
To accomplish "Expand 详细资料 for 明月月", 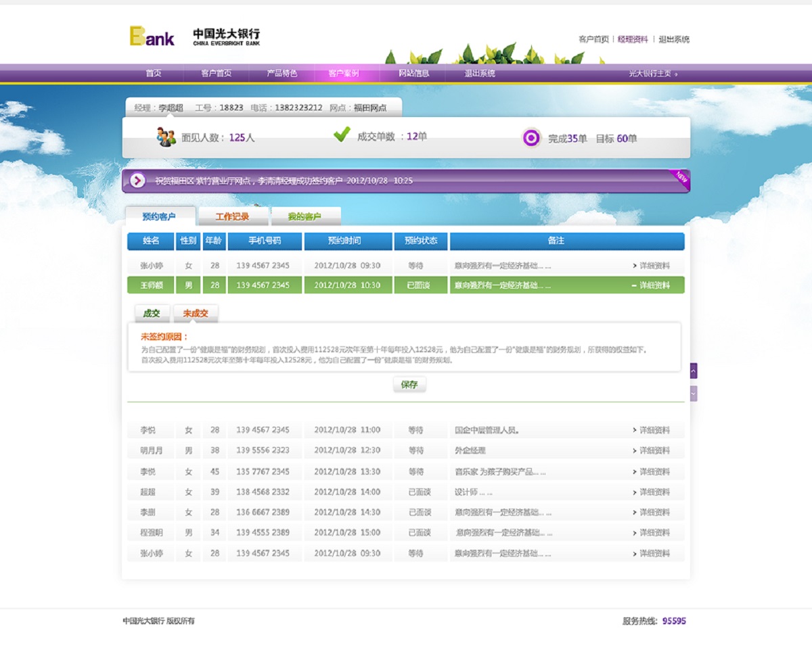I will coord(651,450).
